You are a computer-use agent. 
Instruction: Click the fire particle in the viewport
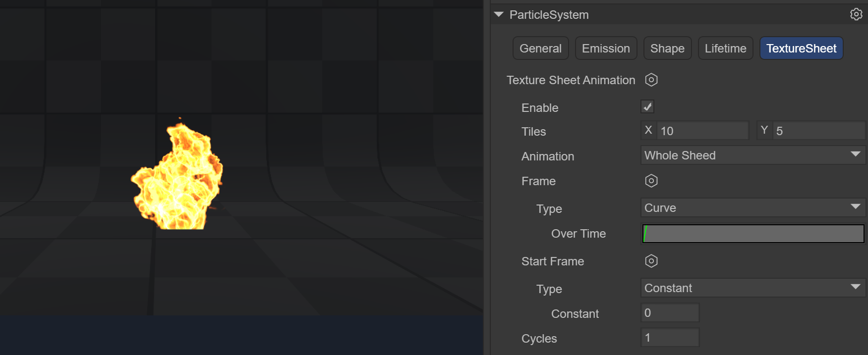coord(177,178)
